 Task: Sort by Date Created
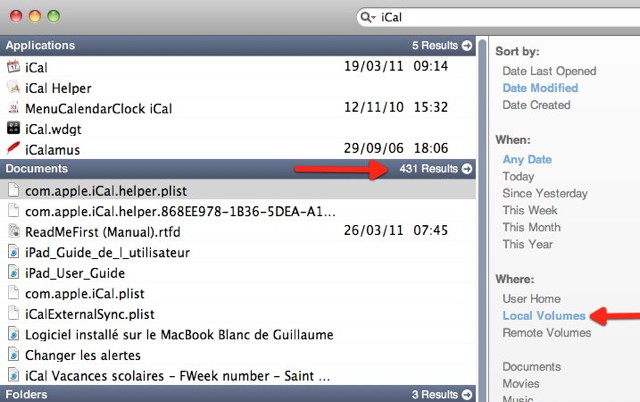536,105
